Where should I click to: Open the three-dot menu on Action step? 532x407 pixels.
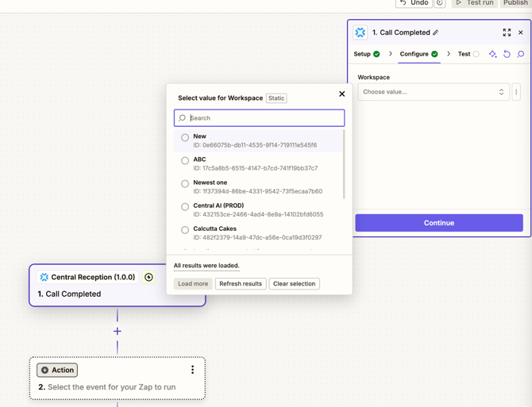pos(192,370)
